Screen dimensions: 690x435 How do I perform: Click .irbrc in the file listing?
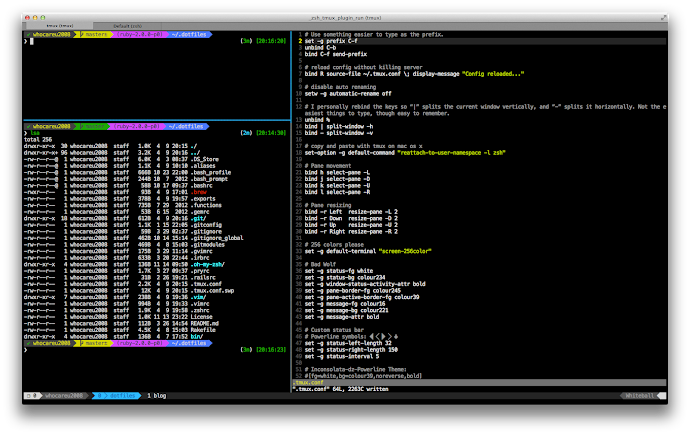[200, 258]
